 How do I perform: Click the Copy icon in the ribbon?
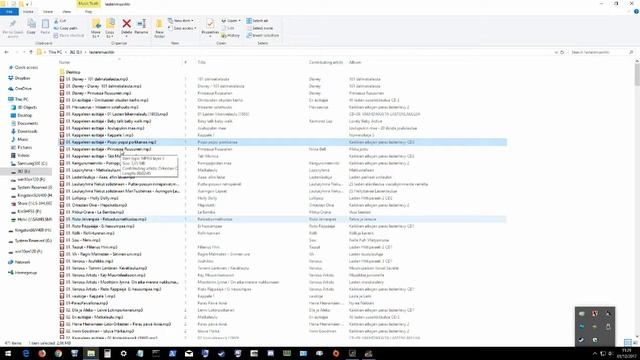31,24
